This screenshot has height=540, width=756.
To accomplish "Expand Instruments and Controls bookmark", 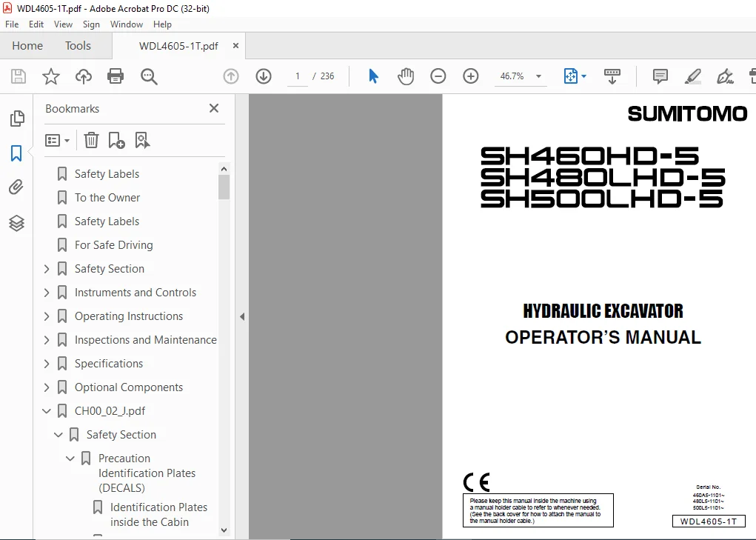I will [x=47, y=292].
